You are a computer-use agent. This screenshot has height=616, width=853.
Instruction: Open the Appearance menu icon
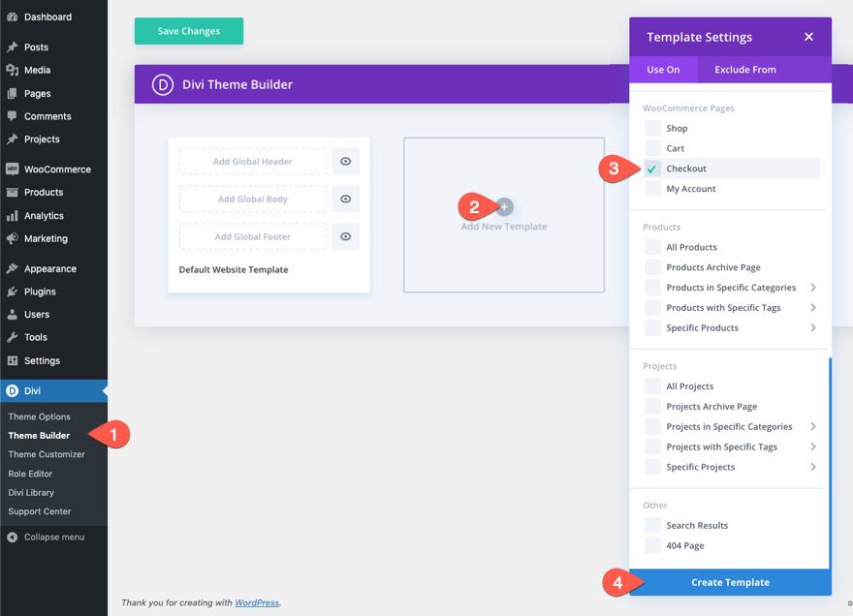point(11,268)
